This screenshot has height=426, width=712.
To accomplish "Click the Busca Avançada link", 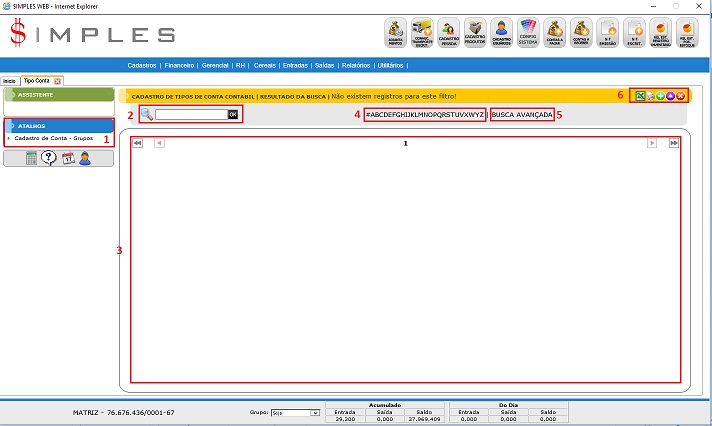I will click(x=522, y=115).
